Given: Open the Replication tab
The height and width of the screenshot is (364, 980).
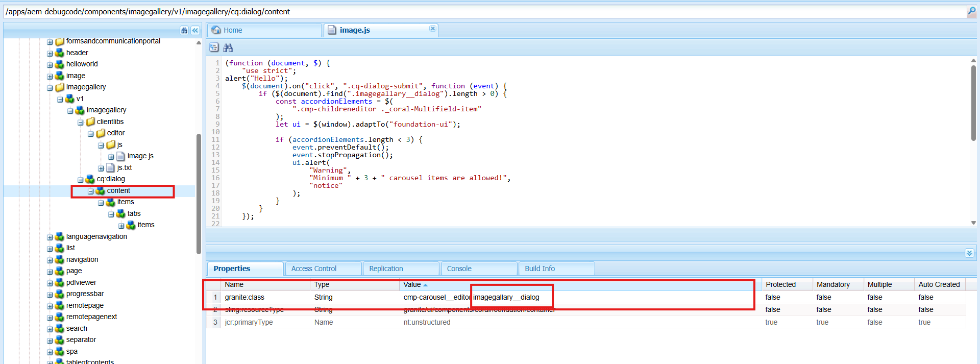Looking at the screenshot, I should pyautogui.click(x=386, y=269).
